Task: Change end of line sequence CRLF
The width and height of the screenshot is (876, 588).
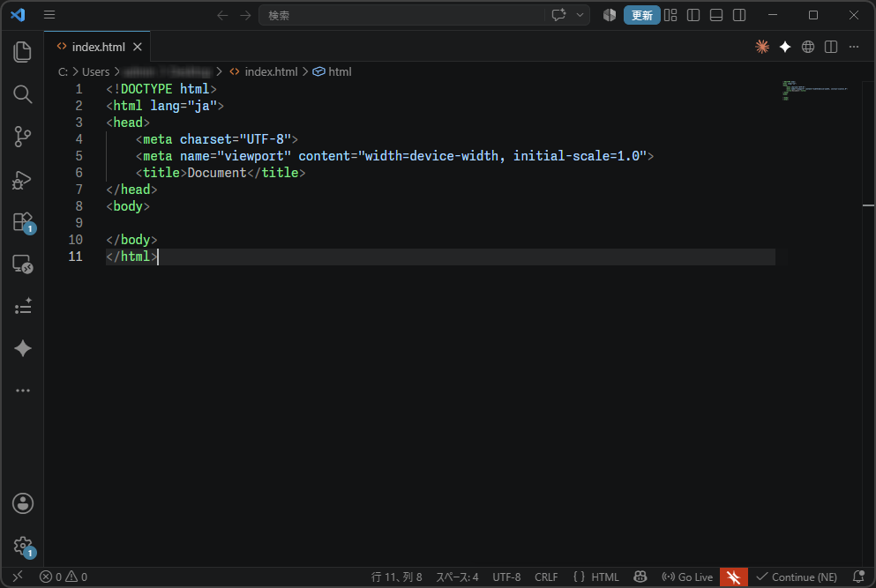Action: (546, 577)
